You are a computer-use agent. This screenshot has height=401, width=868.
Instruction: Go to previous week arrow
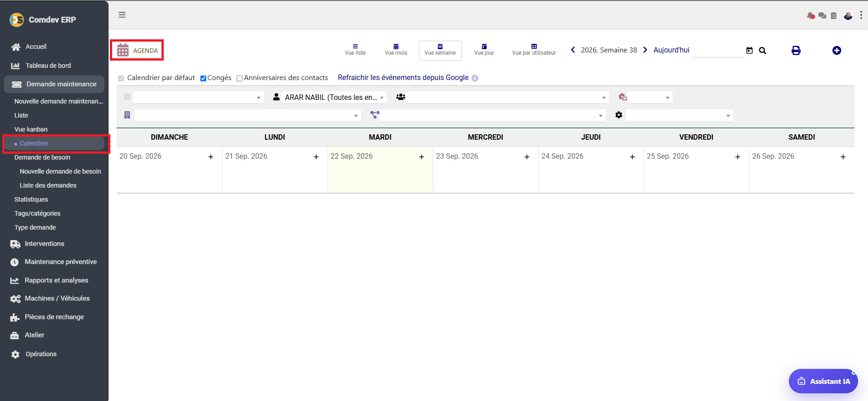point(573,50)
